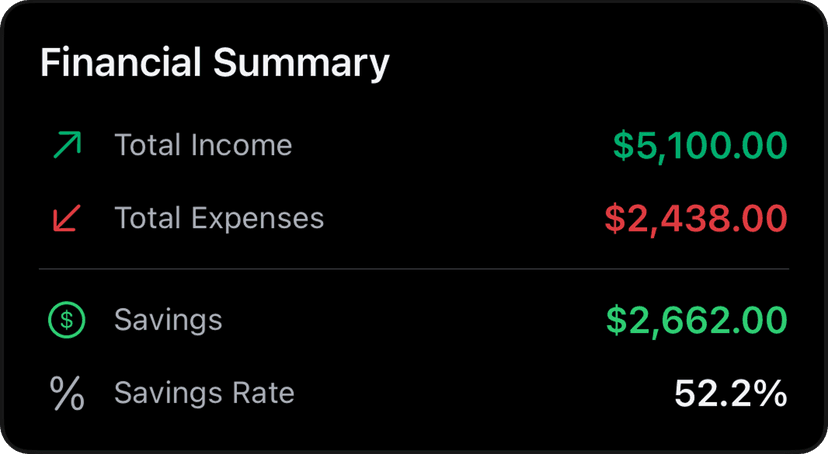Click empty card space right of title
This screenshot has width=828, height=454.
tap(600, 63)
